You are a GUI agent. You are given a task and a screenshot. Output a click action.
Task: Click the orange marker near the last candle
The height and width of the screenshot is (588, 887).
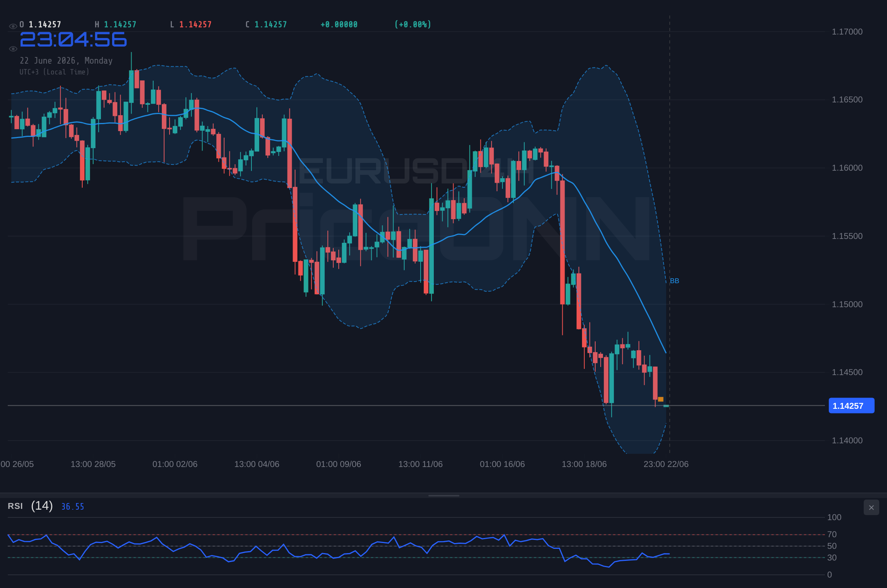660,399
